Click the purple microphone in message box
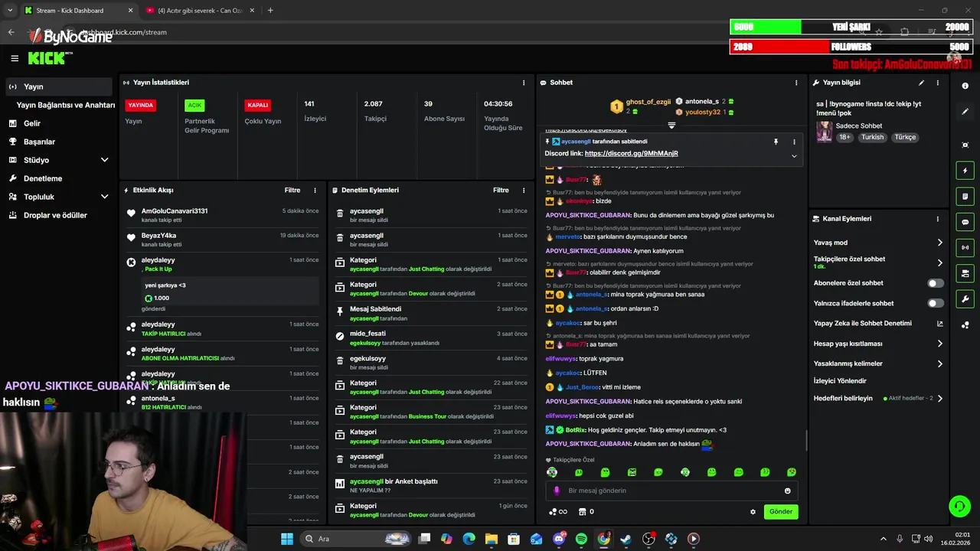Screen dimensions: 980x551 pyautogui.click(x=557, y=491)
